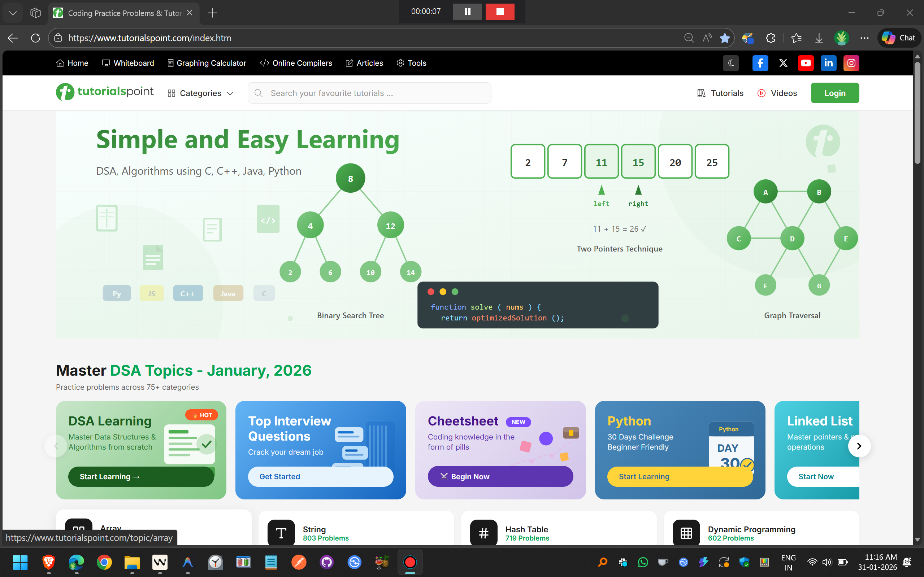Go to Whiteboard in top nav

[x=128, y=63]
